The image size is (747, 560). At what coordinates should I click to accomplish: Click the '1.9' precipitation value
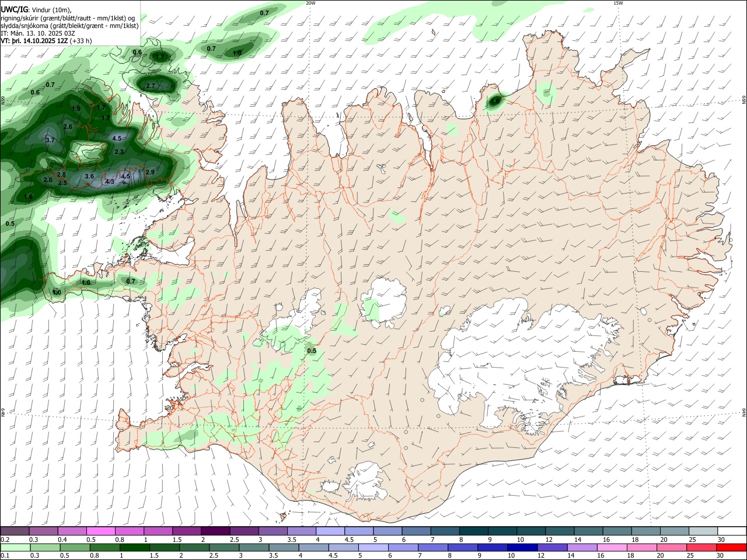tap(76, 109)
